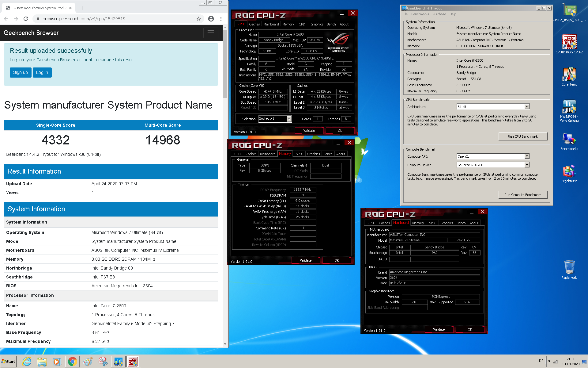
Task: Bookmark this page with star icon
Action: (199, 19)
